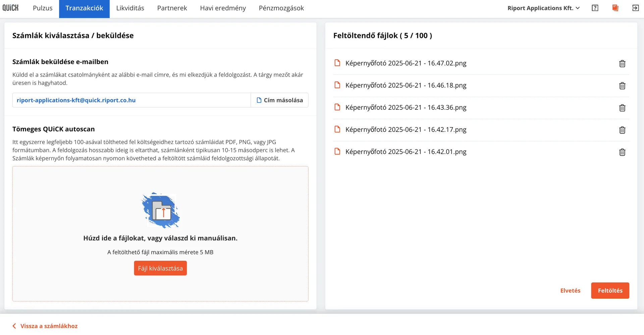644x335 pixels.
Task: Delete Képernyőfotó 16.42.17.png with trash icon
Action: click(x=622, y=130)
